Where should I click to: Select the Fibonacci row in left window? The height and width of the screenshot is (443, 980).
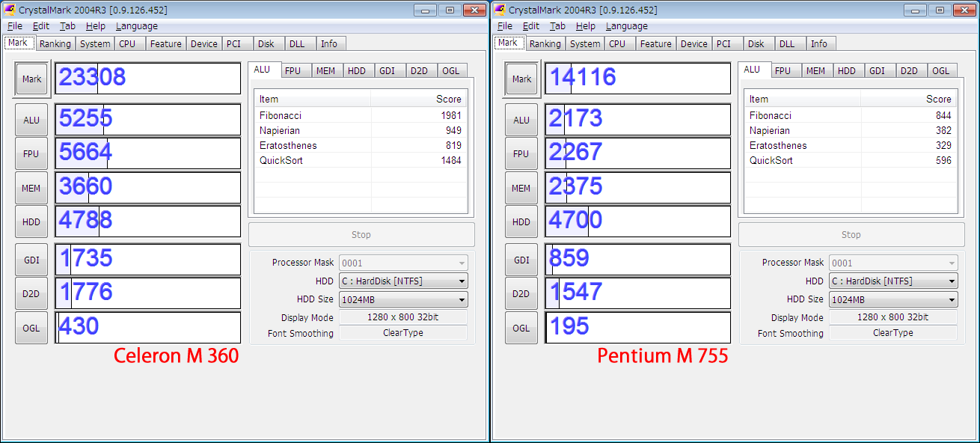pos(361,115)
